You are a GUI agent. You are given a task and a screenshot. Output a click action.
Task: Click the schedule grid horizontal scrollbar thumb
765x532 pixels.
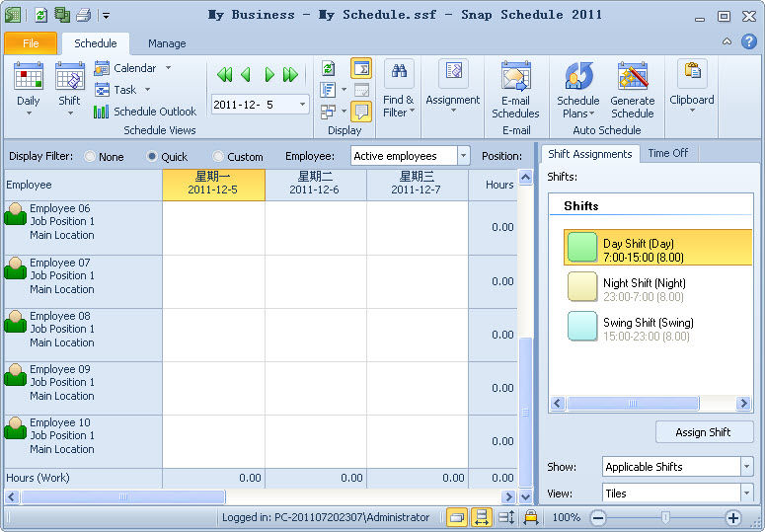pos(123,496)
